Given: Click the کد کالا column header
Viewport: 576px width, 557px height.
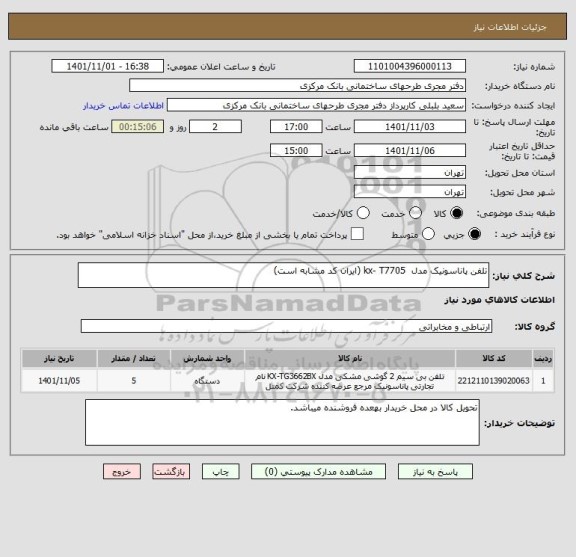Looking at the screenshot, I should click(x=494, y=359).
